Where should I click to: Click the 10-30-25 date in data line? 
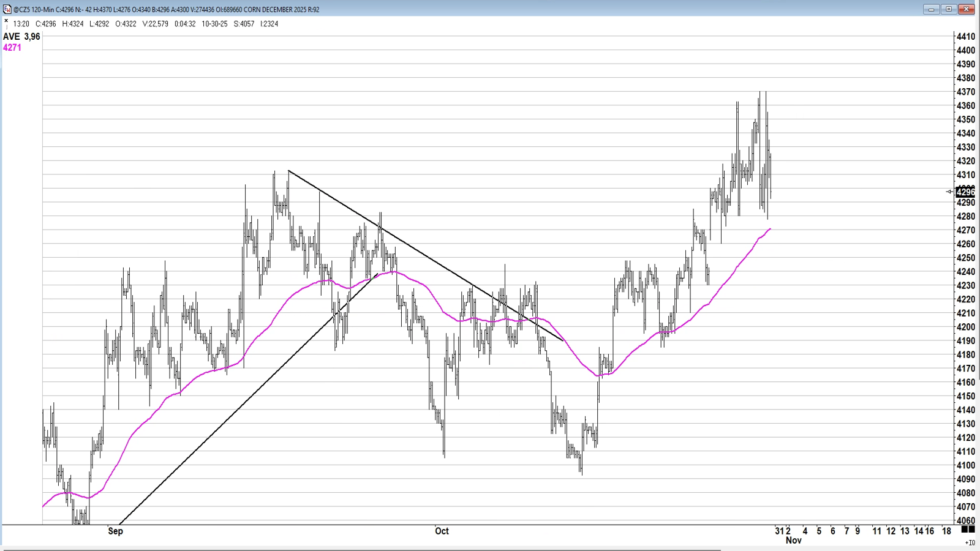[214, 24]
